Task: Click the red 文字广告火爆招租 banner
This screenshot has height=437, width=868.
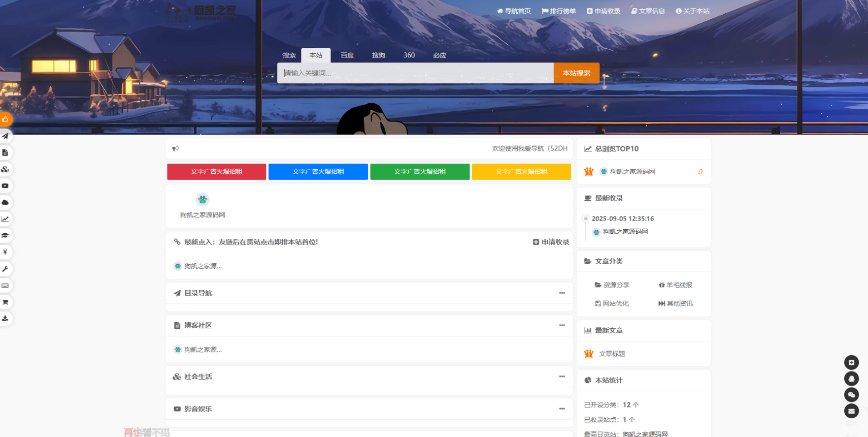Action: [217, 172]
